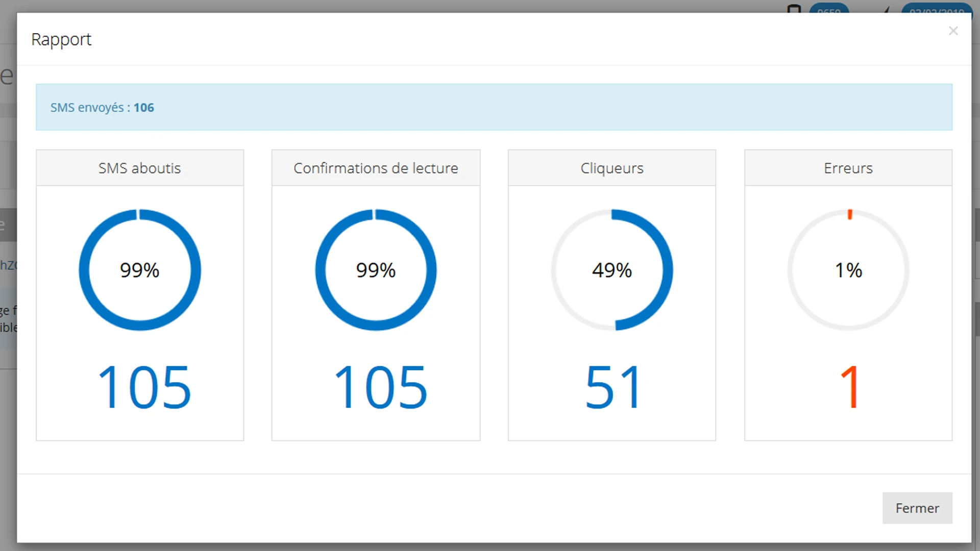This screenshot has height=551, width=980.
Task: Click the SMS envoyés 106 info banner
Action: [x=494, y=107]
